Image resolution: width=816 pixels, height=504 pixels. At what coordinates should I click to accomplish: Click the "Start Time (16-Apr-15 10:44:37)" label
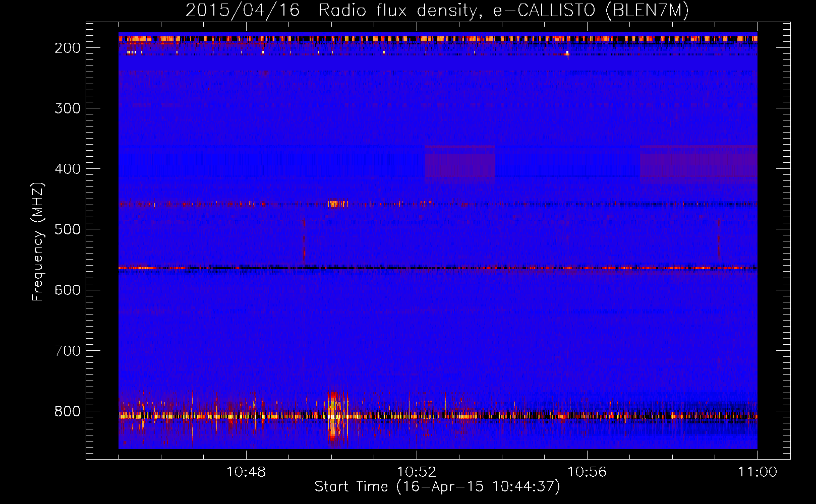point(437,487)
